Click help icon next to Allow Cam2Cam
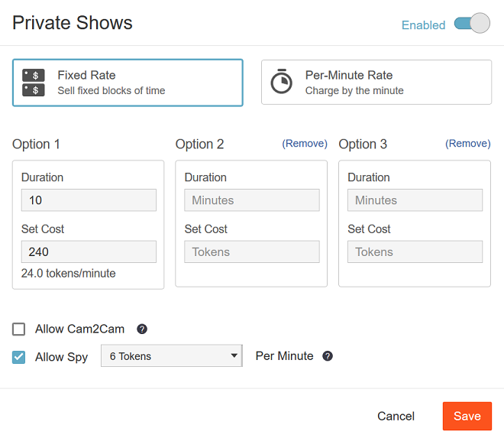This screenshot has height=438, width=504. 141,329
